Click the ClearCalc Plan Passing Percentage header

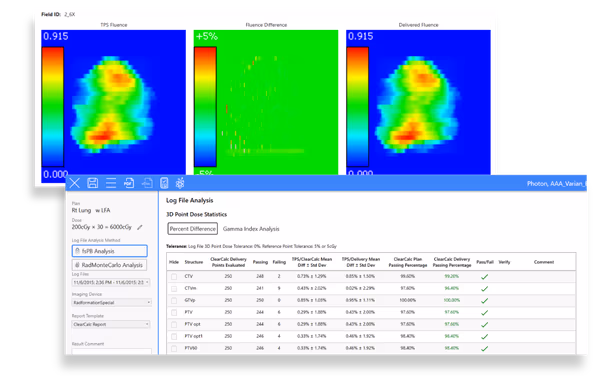coord(408,262)
